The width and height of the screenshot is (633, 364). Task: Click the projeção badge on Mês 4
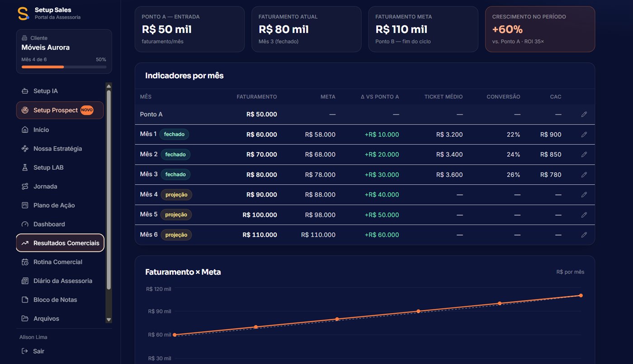pos(176,195)
